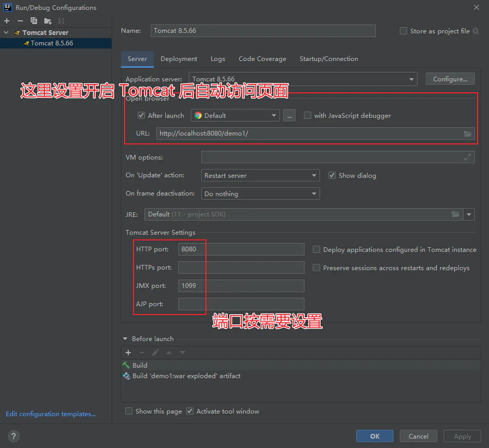Enable Preserve sessions across restarts and redeploys
The width and height of the screenshot is (489, 448).
[316, 268]
